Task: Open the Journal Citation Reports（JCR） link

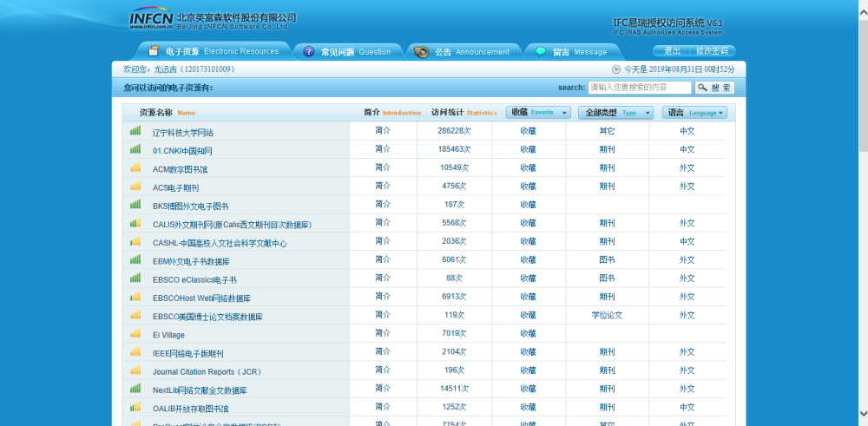Action: tap(207, 372)
